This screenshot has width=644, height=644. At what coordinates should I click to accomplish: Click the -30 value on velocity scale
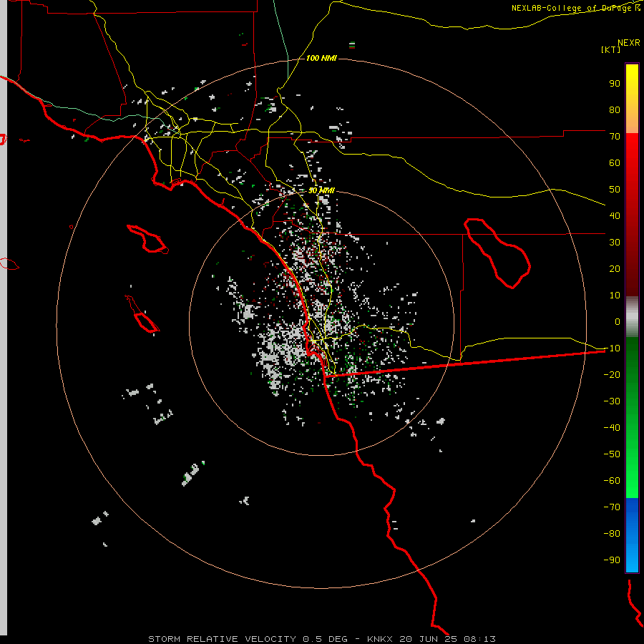click(x=612, y=401)
